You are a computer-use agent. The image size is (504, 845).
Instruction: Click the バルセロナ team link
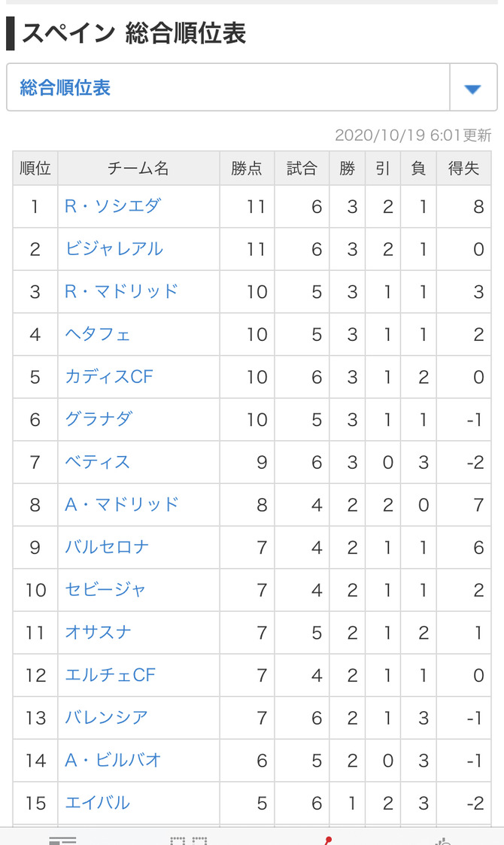107,546
